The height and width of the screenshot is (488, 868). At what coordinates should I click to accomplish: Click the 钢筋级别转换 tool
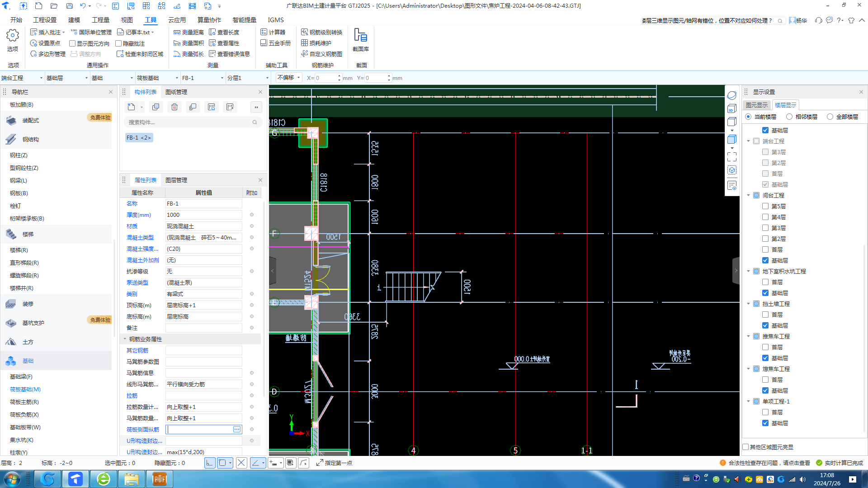click(322, 32)
